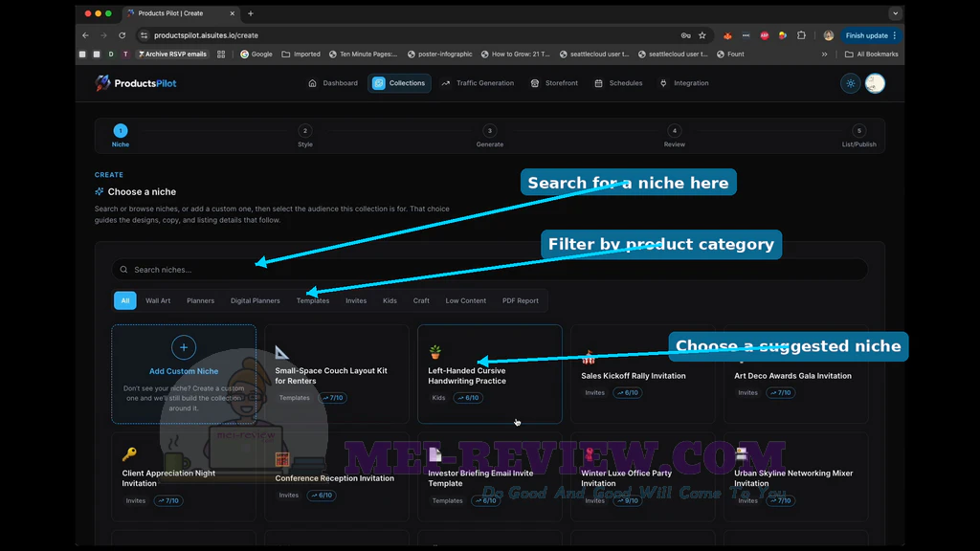This screenshot has height=551, width=980.
Task: Focus the Search niches field
Action: click(x=489, y=270)
